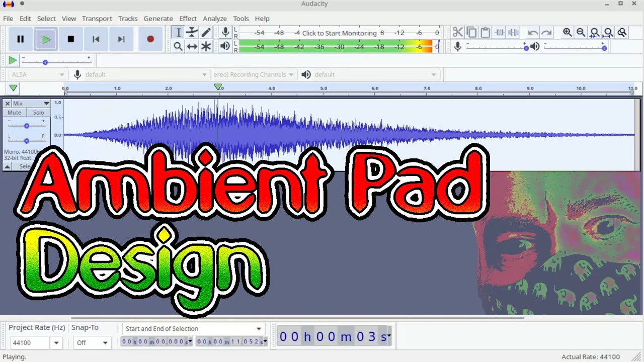
Task: Skip to end of project
Action: point(121,39)
